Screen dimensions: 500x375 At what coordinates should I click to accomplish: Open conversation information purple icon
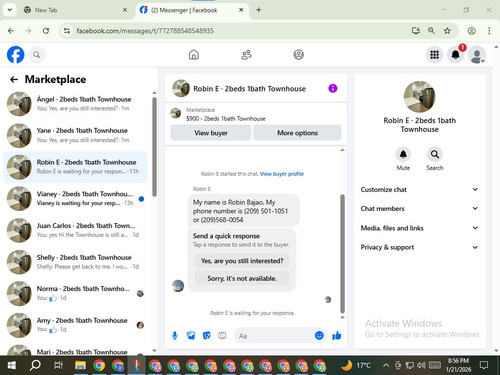(x=333, y=88)
